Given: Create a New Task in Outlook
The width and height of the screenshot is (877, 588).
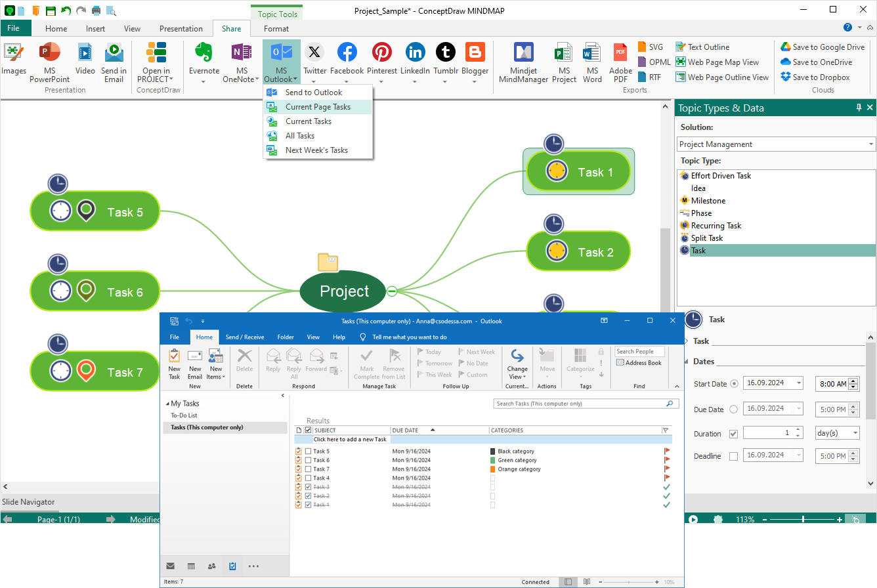Looking at the screenshot, I should (x=174, y=364).
